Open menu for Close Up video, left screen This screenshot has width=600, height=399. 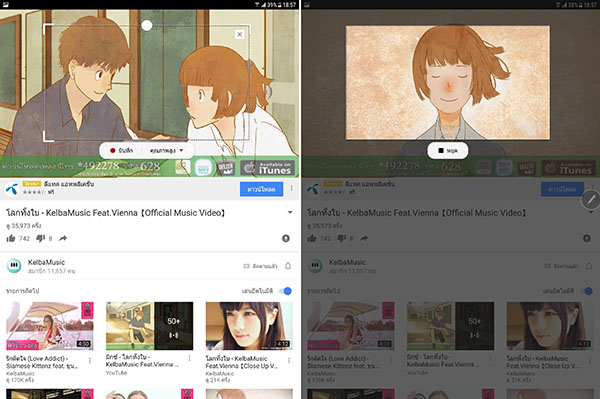pos(289,360)
